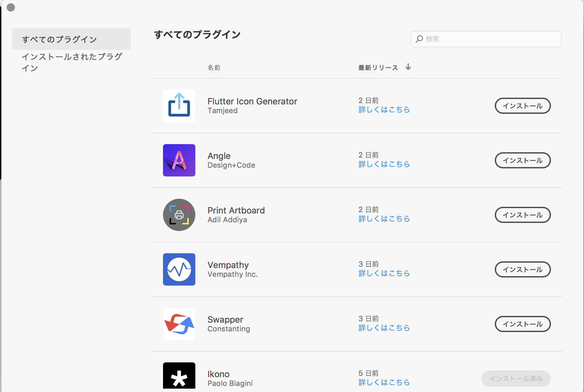Click the 5 日前 release date for Ikono

[x=368, y=373]
